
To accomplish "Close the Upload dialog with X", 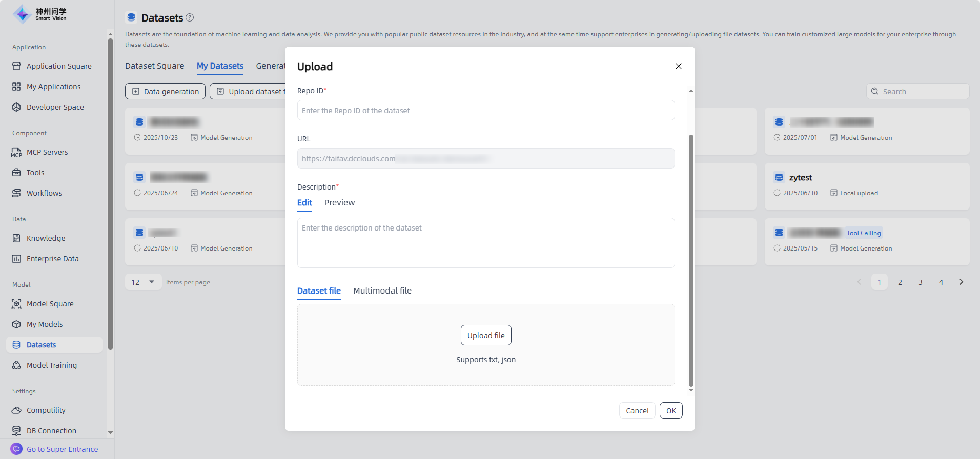I will point(678,66).
